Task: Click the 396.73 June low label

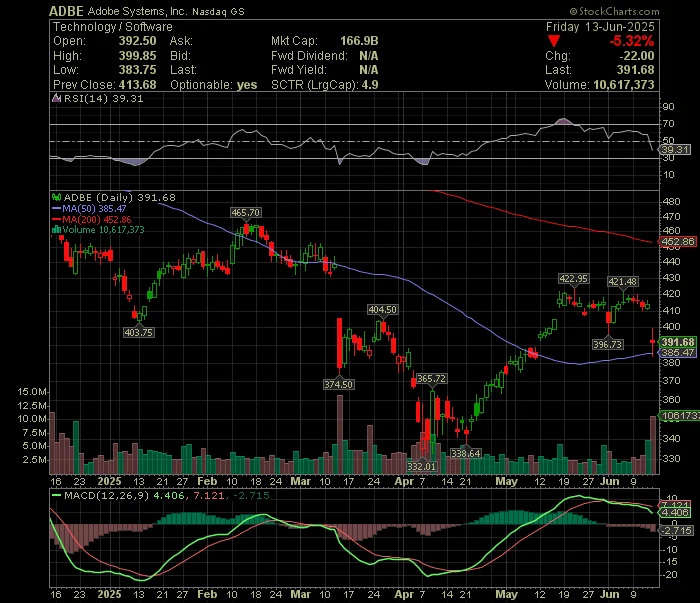Action: pos(608,344)
